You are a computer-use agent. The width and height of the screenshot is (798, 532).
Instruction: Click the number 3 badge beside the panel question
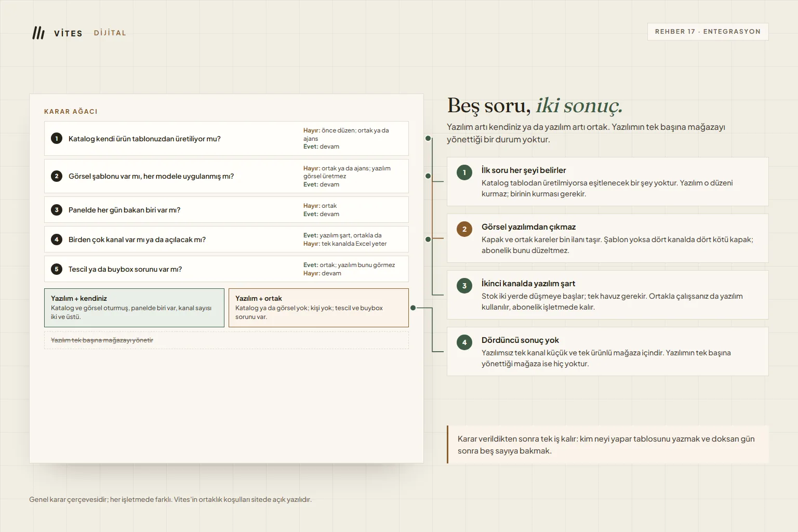[x=57, y=210]
